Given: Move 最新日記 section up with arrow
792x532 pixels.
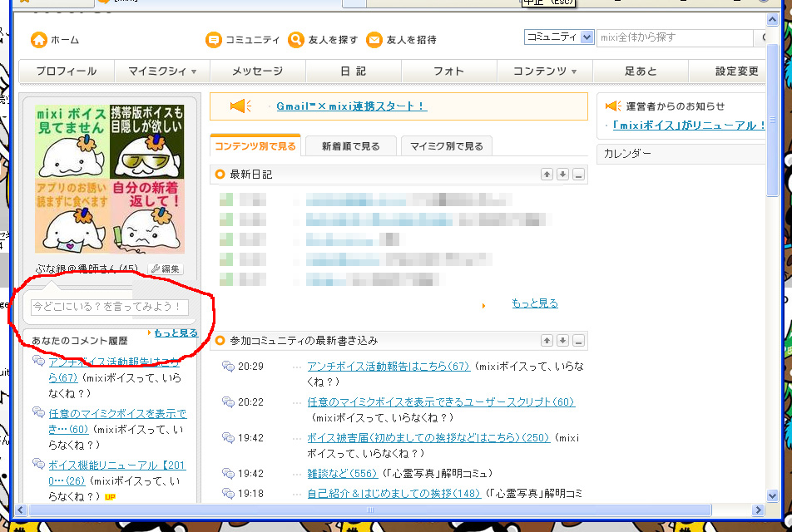Looking at the screenshot, I should click(547, 175).
